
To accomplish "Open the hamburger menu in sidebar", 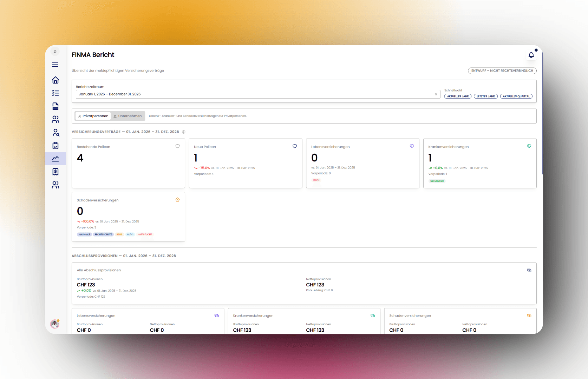I will pyautogui.click(x=55, y=65).
